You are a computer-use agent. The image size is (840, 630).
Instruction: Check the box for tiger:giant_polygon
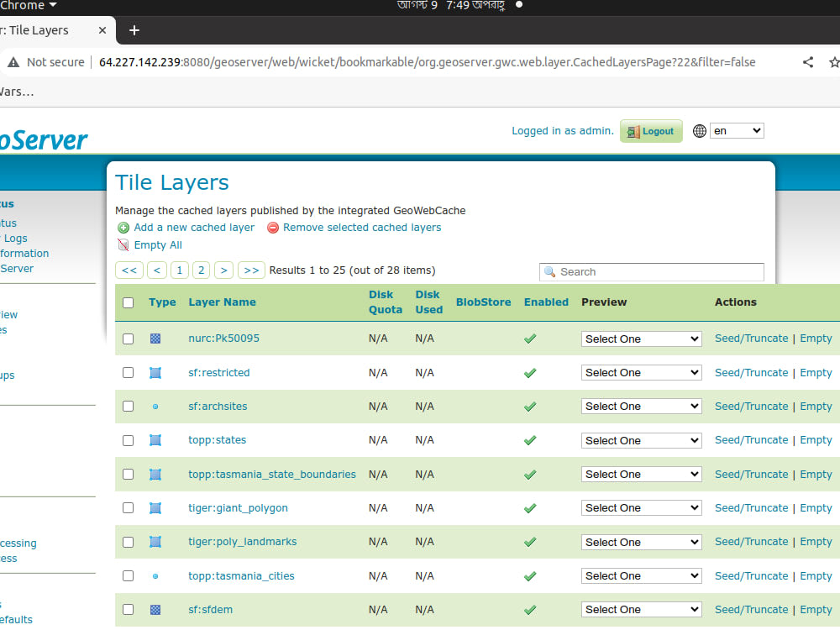pyautogui.click(x=128, y=508)
